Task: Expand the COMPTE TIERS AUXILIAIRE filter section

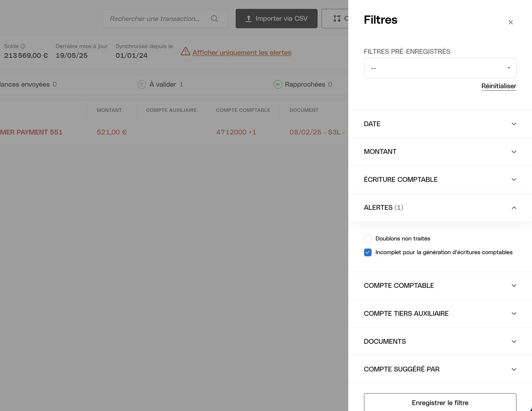Action: 440,314
